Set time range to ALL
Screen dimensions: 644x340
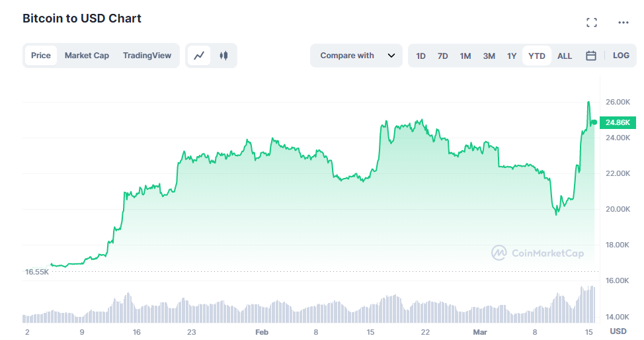(x=564, y=56)
